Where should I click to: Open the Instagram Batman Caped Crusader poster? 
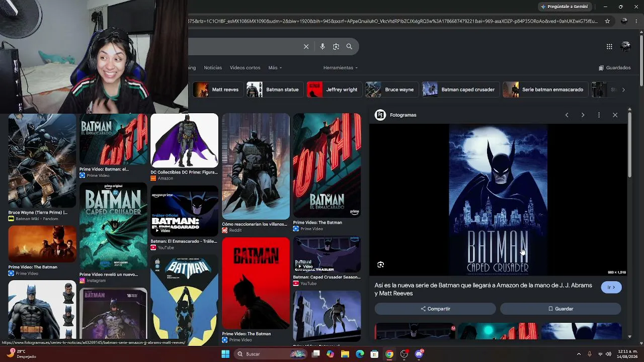click(x=113, y=227)
